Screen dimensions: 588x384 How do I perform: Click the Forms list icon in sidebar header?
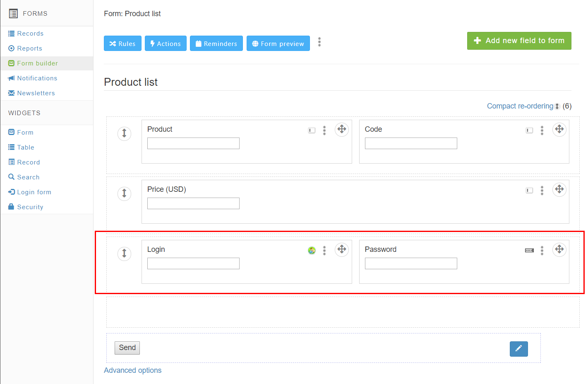click(13, 14)
